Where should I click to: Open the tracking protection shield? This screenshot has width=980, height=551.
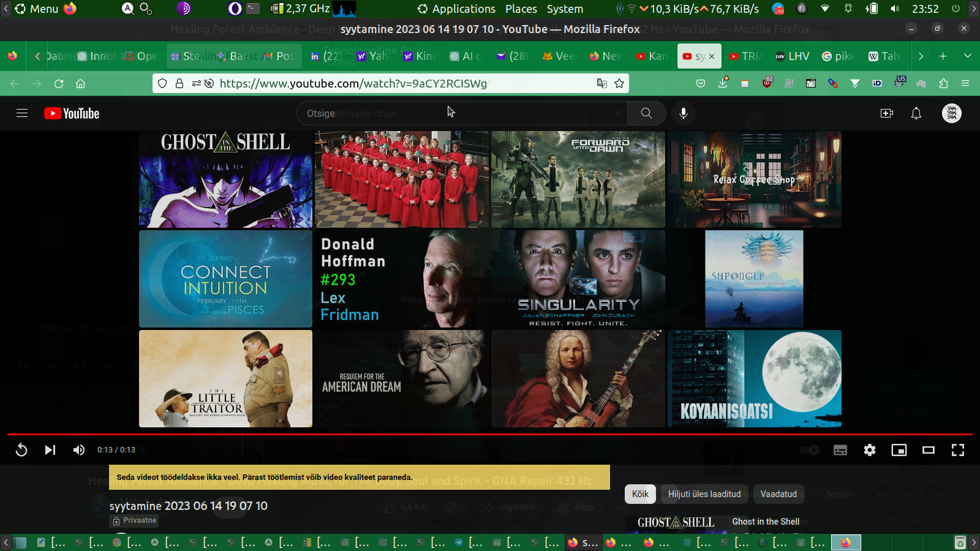pyautogui.click(x=162, y=84)
